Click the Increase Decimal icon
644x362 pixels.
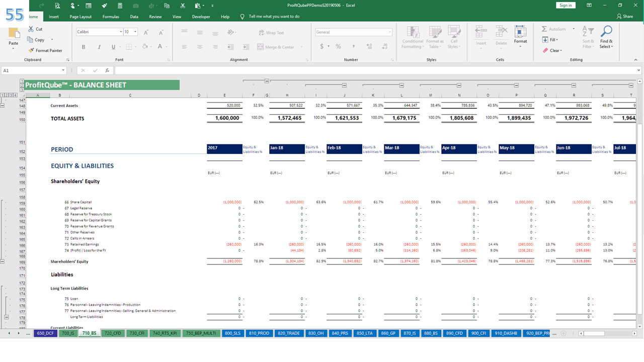(x=370, y=46)
